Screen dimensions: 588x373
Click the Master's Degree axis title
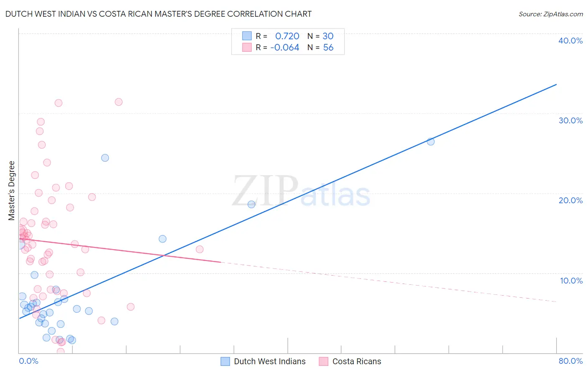point(12,191)
